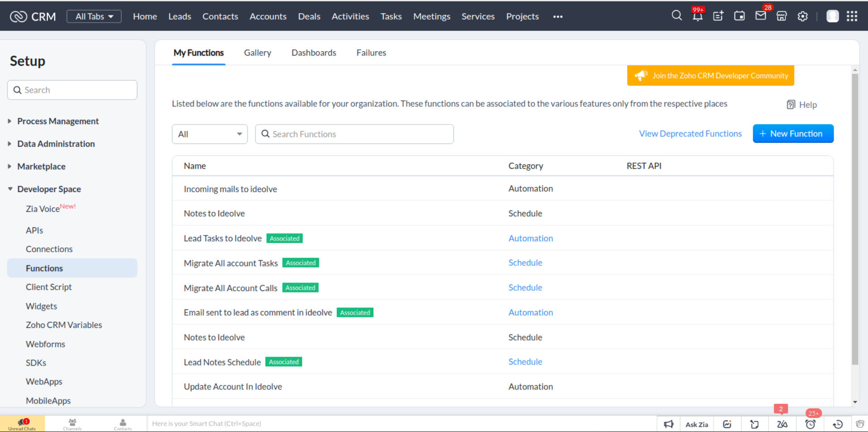The width and height of the screenshot is (868, 432).
Task: Select the My Functions tab
Action: [x=198, y=53]
